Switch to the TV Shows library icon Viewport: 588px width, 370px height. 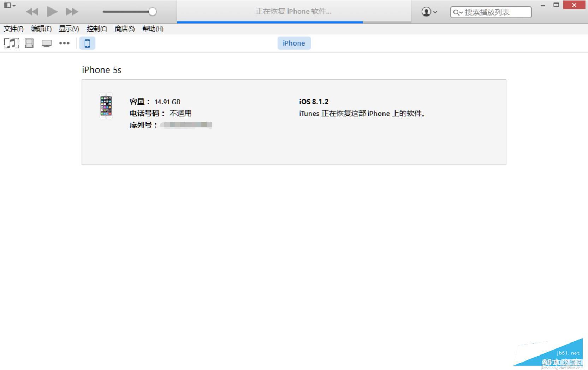click(47, 43)
